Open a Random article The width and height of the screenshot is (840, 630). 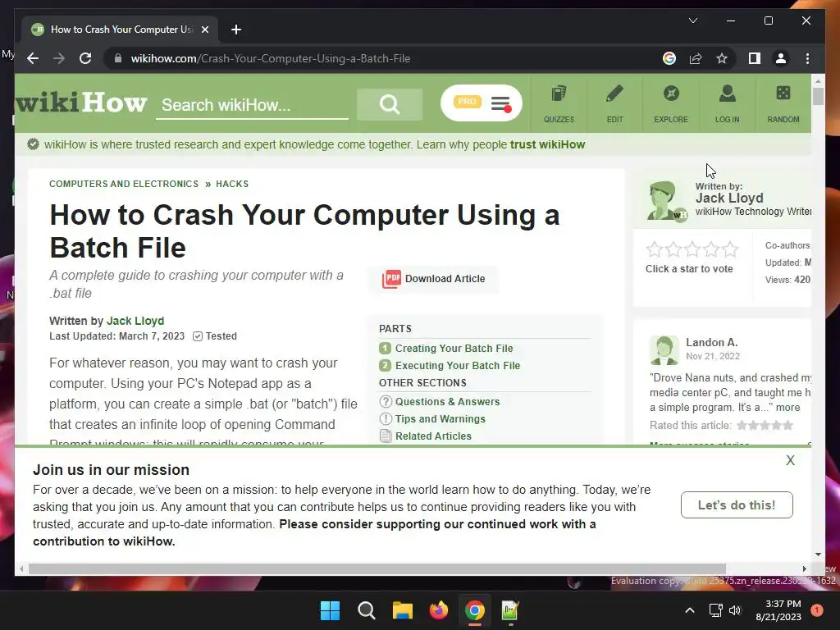tap(783, 103)
